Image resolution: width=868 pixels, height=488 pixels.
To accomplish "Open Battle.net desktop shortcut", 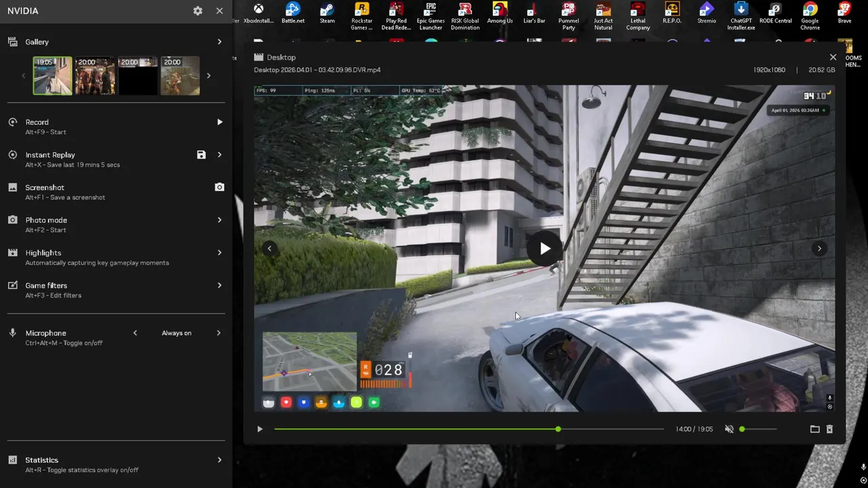I will coord(293,14).
